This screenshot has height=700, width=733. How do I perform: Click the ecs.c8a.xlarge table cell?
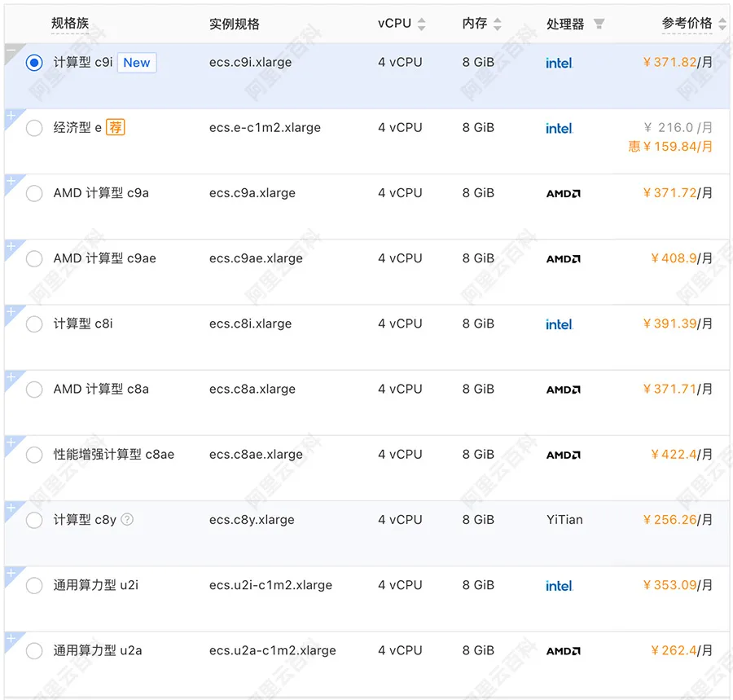252,389
